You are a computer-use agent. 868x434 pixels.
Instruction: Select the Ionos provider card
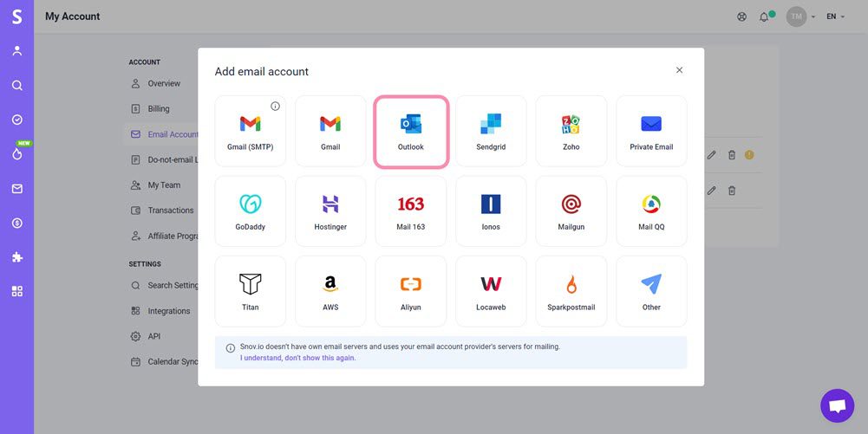click(x=491, y=211)
